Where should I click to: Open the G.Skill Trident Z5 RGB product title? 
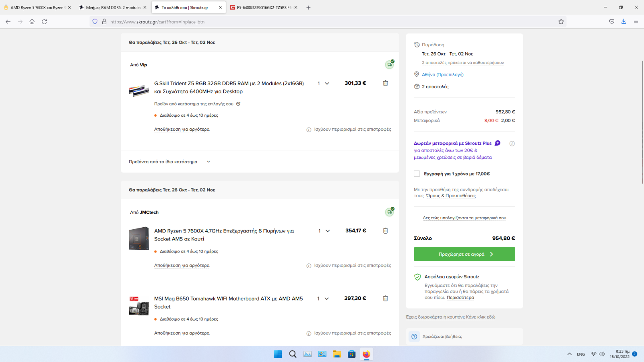click(x=229, y=87)
